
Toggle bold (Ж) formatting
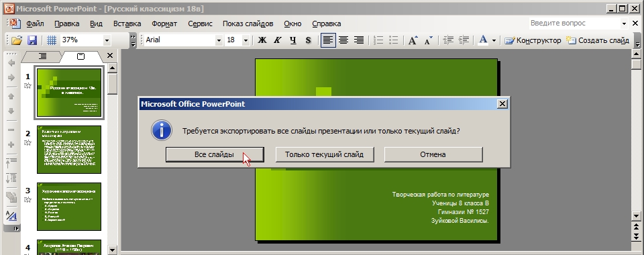(262, 40)
